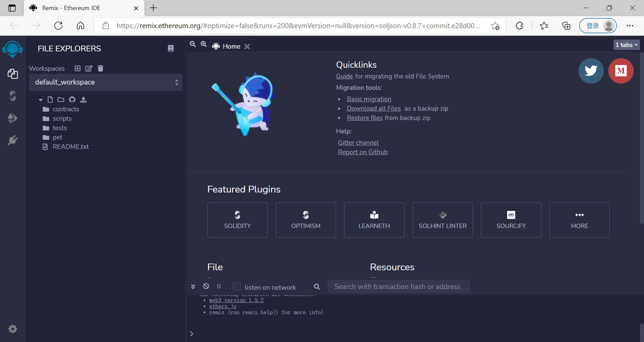644x342 pixels.
Task: Go to browser home page
Action: pyautogui.click(x=80, y=25)
